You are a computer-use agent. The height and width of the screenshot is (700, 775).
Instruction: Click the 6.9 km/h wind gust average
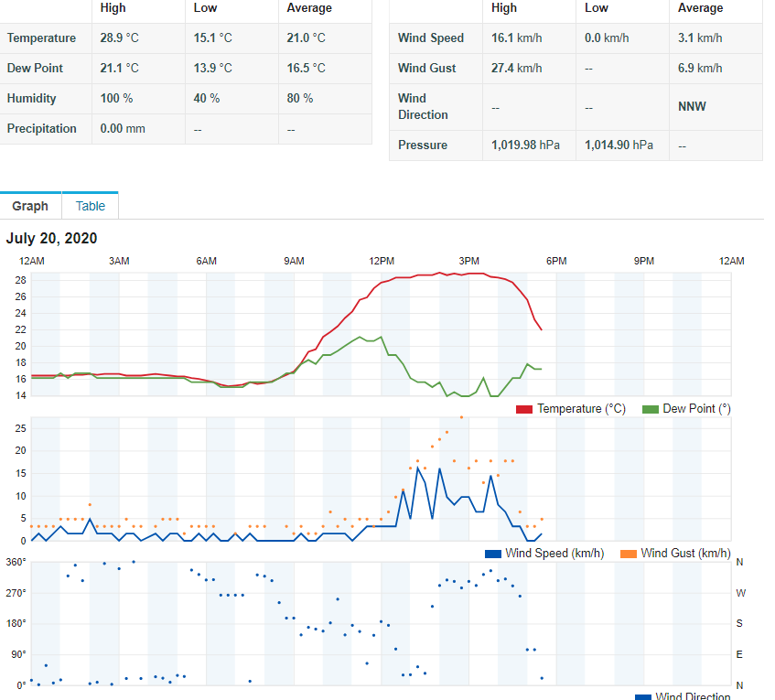[700, 69]
